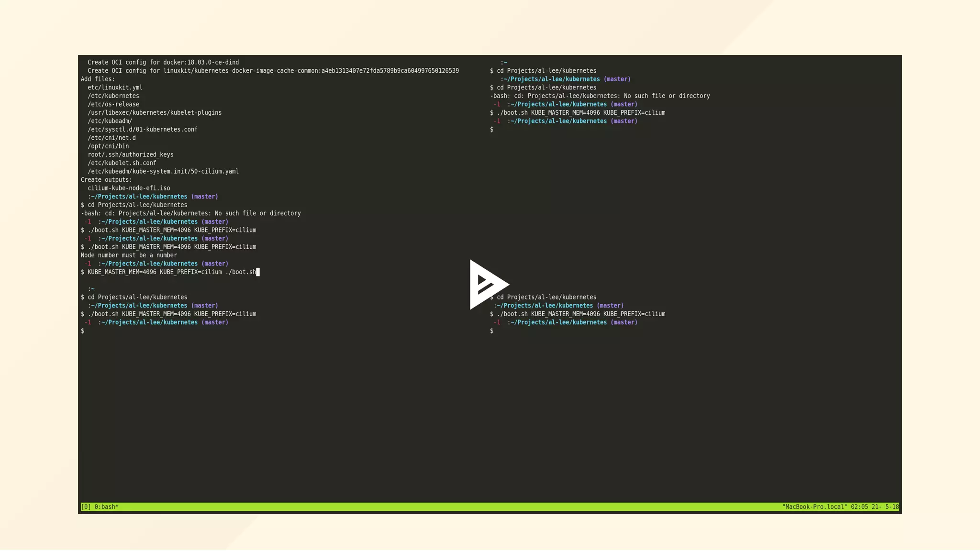The height and width of the screenshot is (551, 980).
Task: Click the etc/linuxkit.yml file path
Action: click(115, 88)
